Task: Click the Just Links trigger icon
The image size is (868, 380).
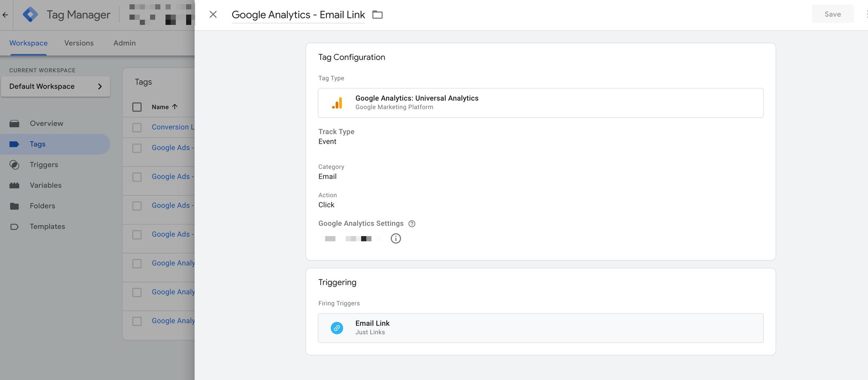Action: click(337, 328)
